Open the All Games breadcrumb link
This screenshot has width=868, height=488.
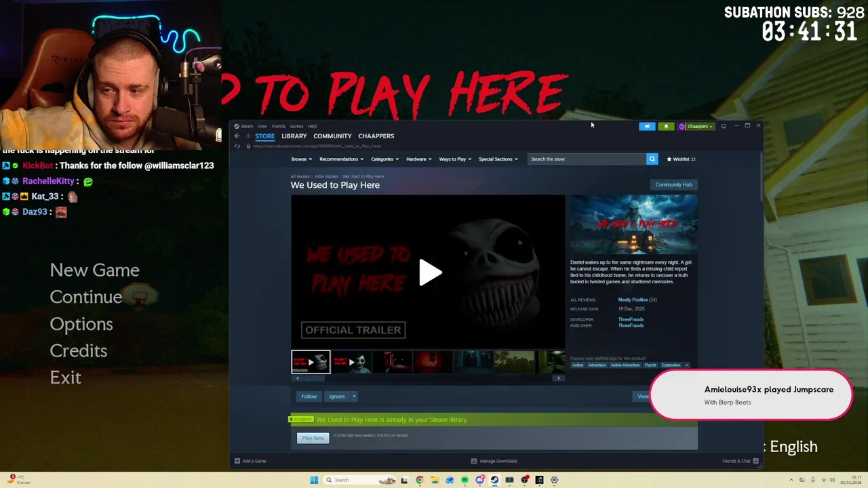coord(300,176)
